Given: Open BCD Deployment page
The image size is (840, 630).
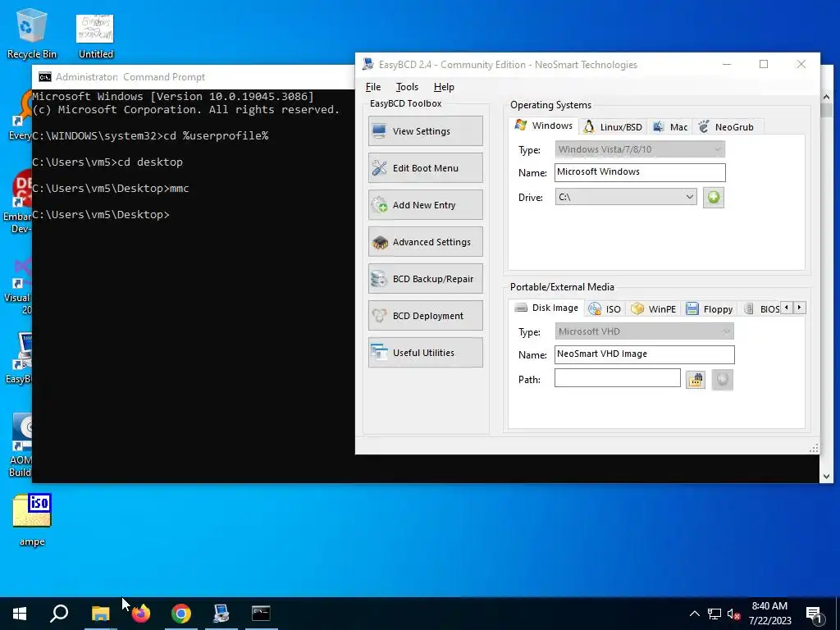Looking at the screenshot, I should click(426, 316).
